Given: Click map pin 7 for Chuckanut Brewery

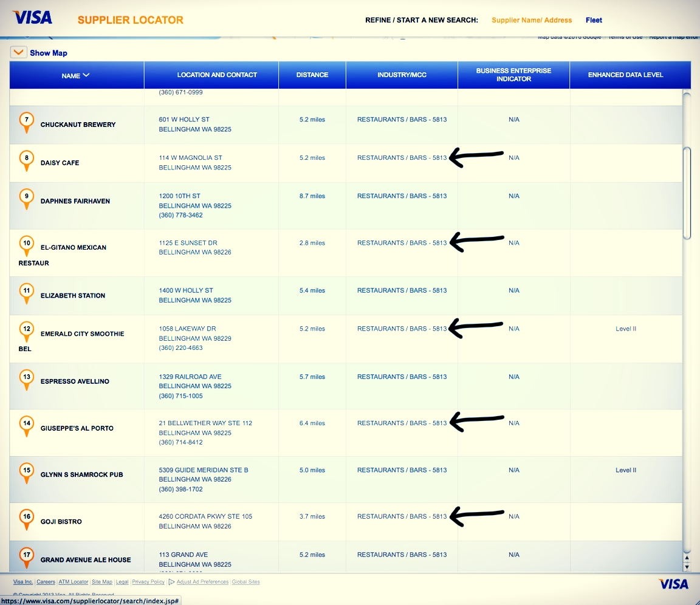Looking at the screenshot, I should pos(27,123).
